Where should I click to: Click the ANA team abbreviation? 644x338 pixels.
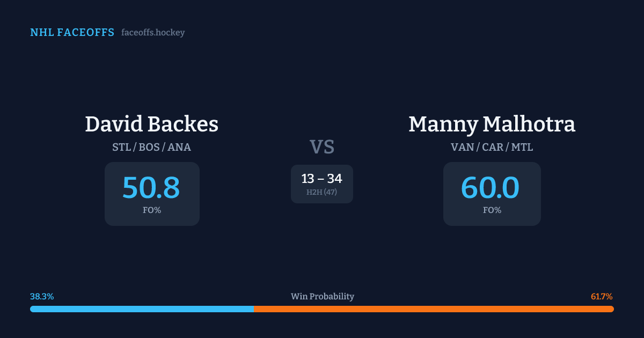[179, 147]
